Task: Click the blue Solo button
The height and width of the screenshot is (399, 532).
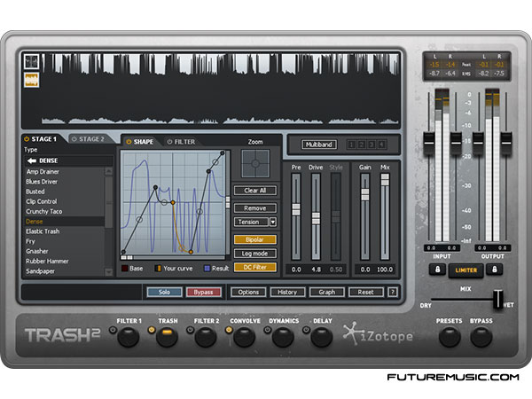Action: click(164, 292)
